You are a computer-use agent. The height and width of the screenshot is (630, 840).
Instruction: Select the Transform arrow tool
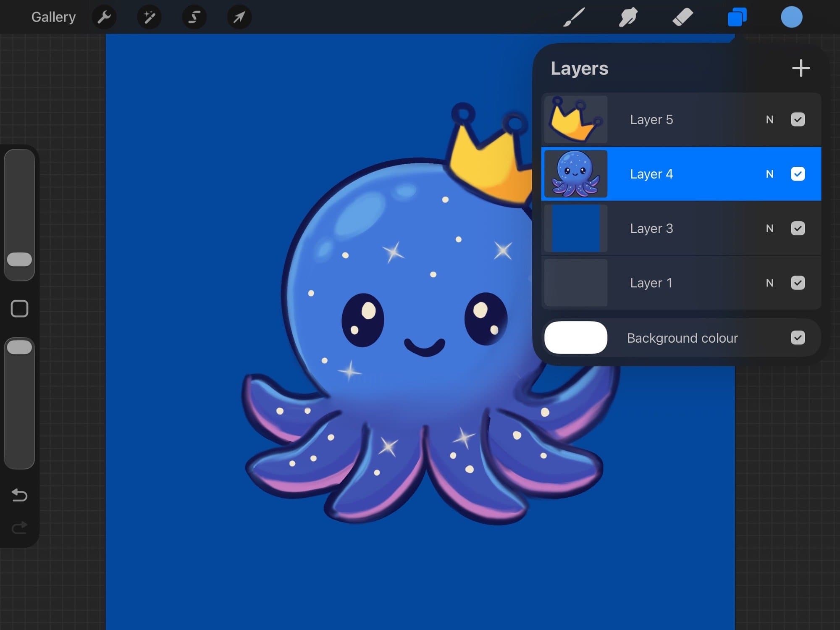tap(239, 17)
